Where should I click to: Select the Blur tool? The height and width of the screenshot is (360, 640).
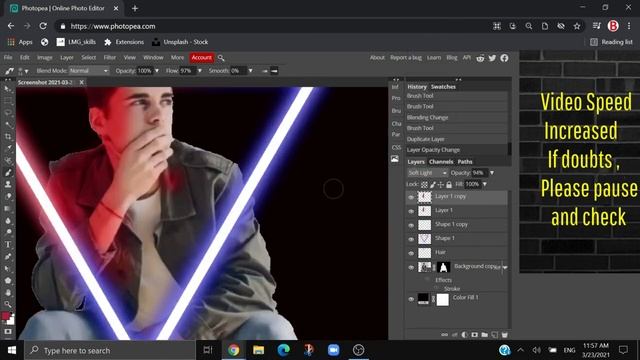pyautogui.click(x=8, y=220)
